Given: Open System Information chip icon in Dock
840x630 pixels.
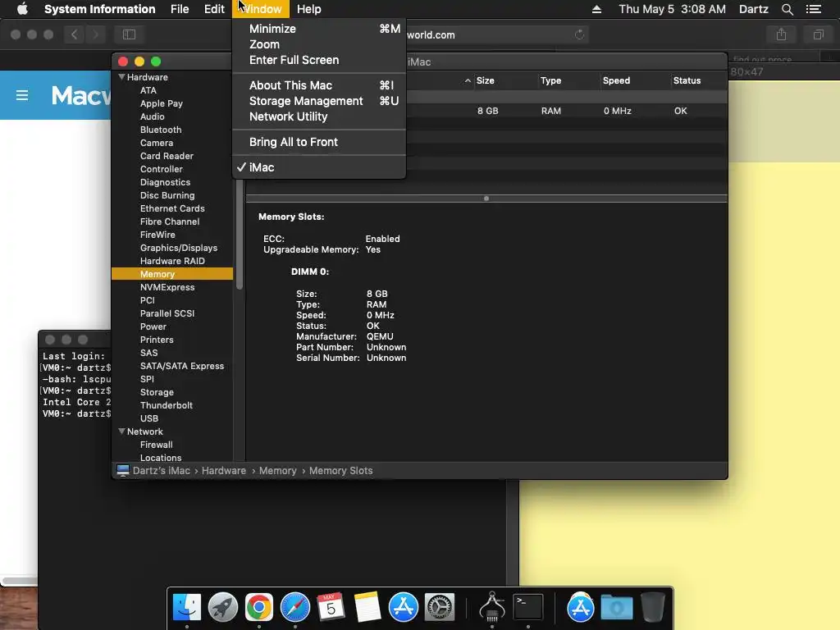Looking at the screenshot, I should coord(492,606).
